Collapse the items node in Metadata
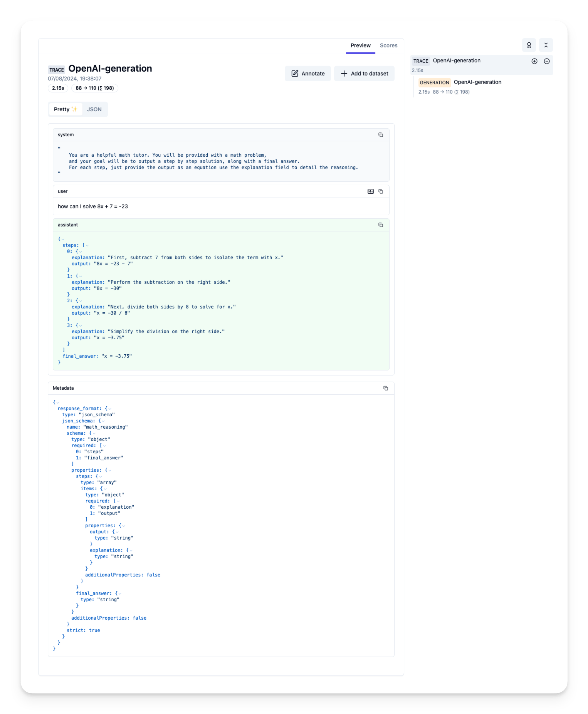Image resolution: width=588 pixels, height=714 pixels. pyautogui.click(x=105, y=489)
